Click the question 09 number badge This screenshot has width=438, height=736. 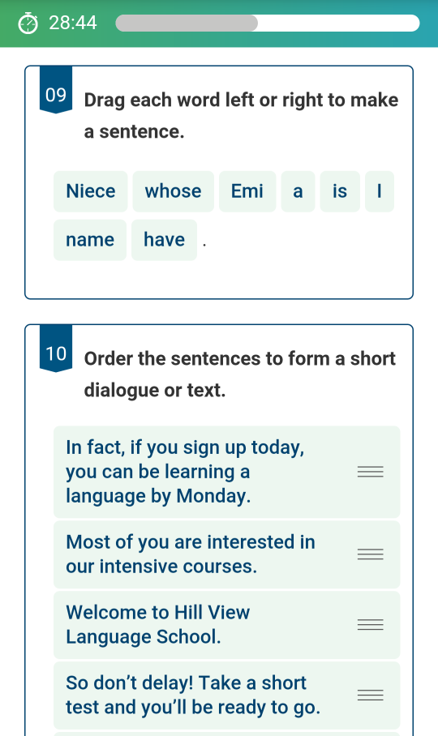pyautogui.click(x=56, y=89)
